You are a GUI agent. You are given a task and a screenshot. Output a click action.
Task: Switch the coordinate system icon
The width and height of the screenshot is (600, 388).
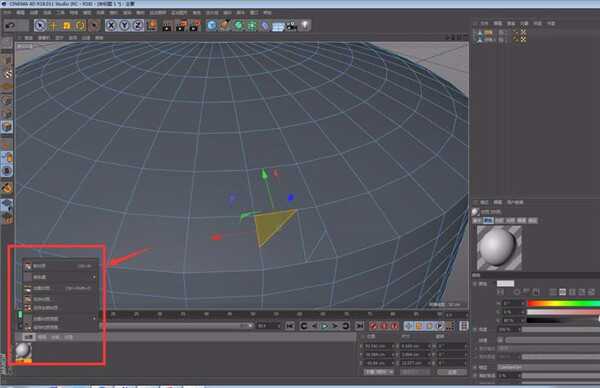point(152,26)
